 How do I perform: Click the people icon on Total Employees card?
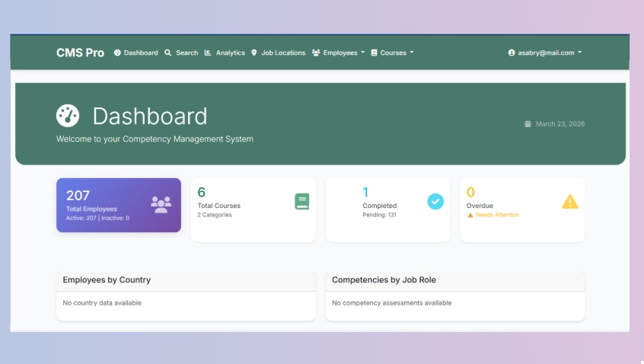pyautogui.click(x=161, y=205)
